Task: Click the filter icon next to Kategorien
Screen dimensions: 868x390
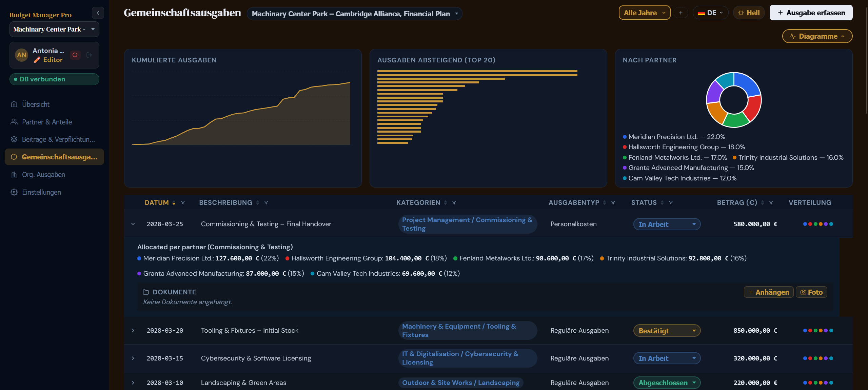Action: pyautogui.click(x=454, y=202)
